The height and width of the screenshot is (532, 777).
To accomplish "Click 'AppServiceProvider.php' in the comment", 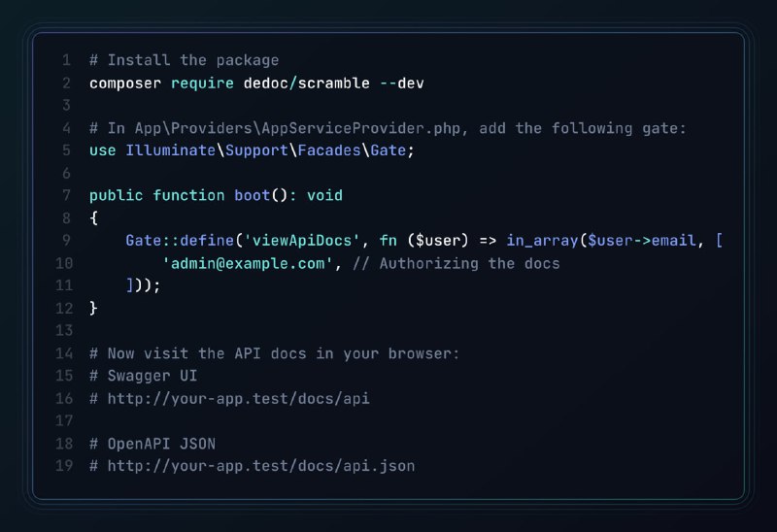I will click(x=360, y=128).
